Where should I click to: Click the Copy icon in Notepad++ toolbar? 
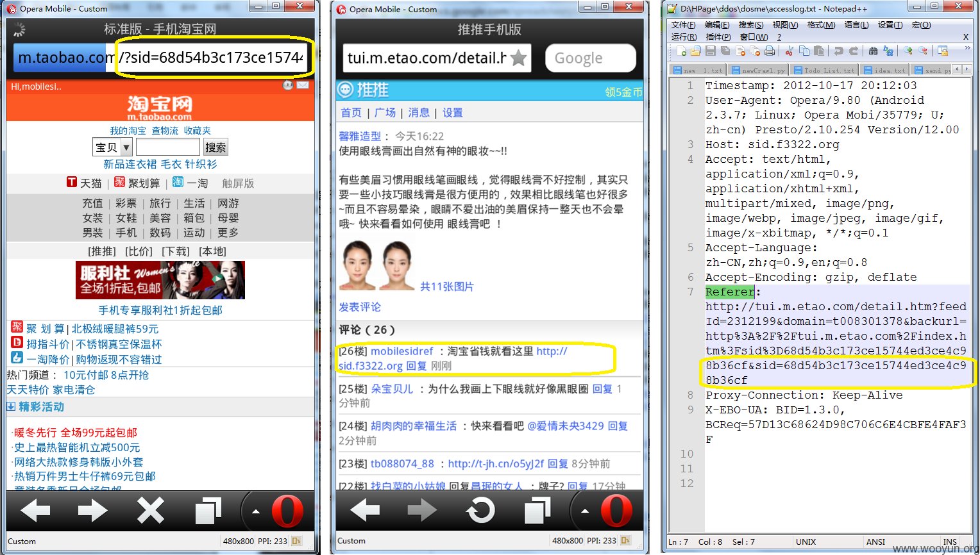pyautogui.click(x=804, y=51)
